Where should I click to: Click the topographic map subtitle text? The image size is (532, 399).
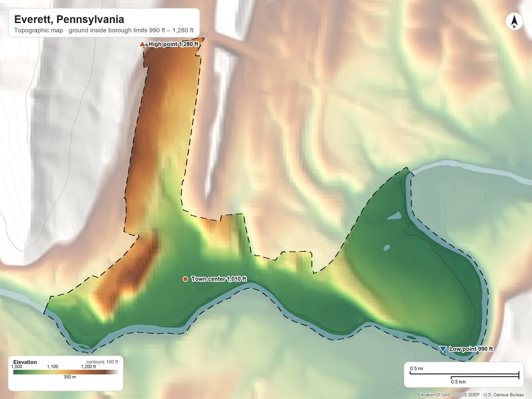click(104, 31)
